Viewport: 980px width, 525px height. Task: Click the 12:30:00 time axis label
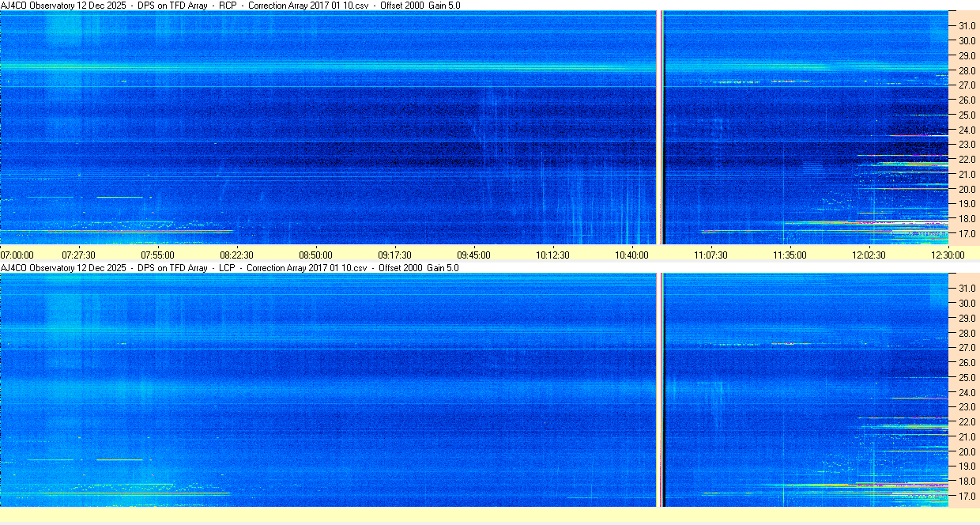[x=948, y=255]
